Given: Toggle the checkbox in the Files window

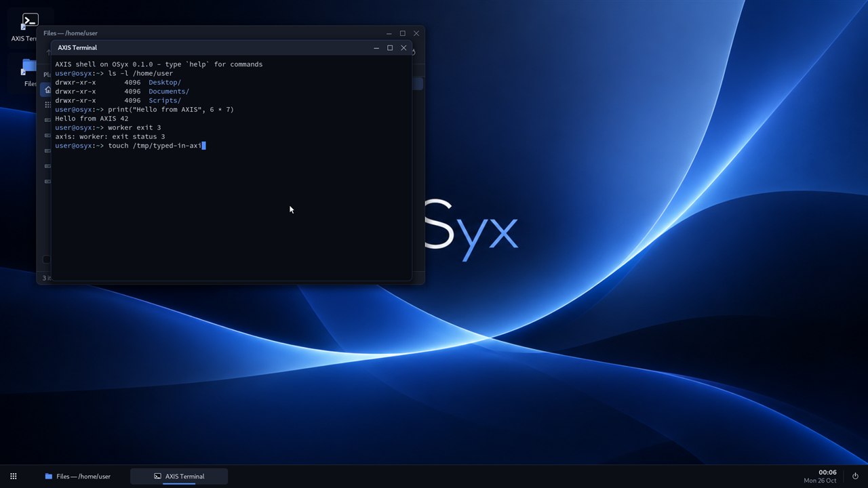Looking at the screenshot, I should (47, 260).
